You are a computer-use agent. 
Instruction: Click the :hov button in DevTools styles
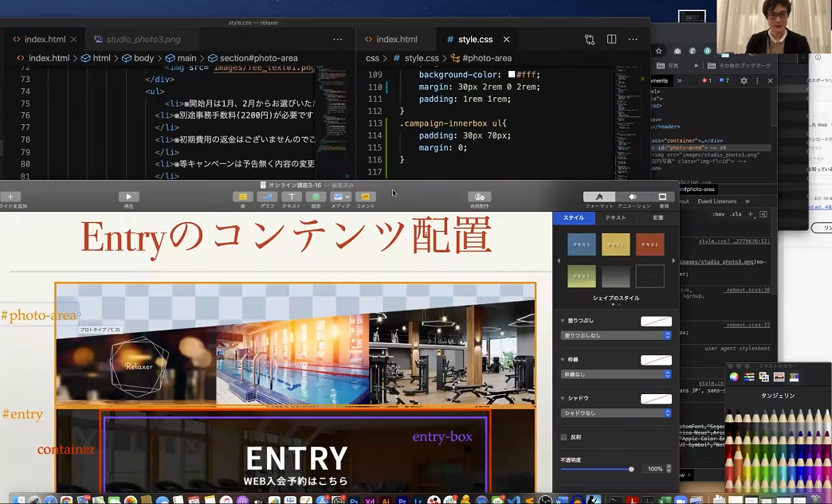pos(718,214)
